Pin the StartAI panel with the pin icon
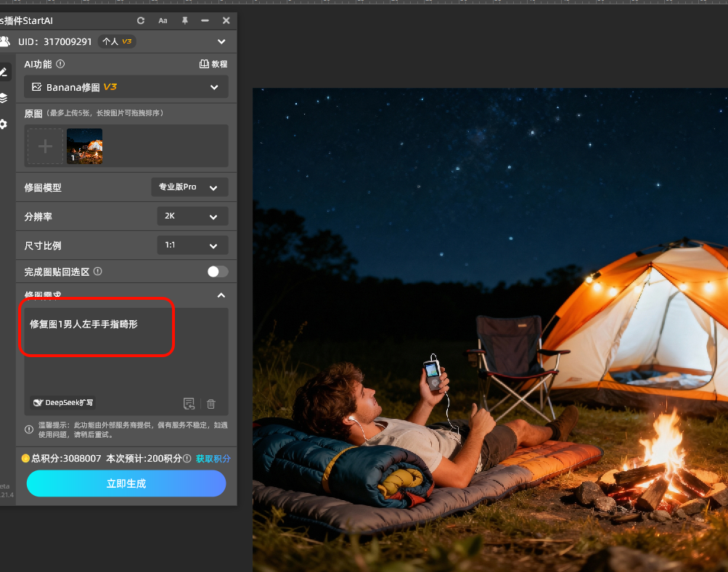The width and height of the screenshot is (728, 572). coord(184,21)
